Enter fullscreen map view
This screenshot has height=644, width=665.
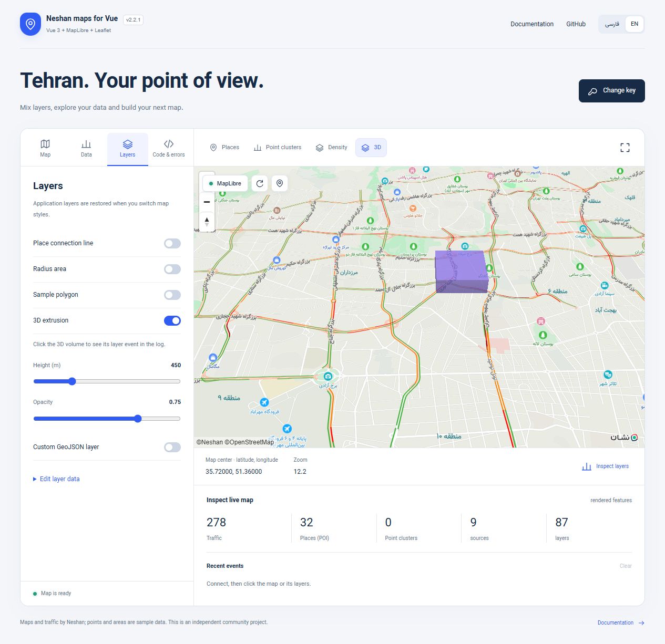pyautogui.click(x=625, y=148)
